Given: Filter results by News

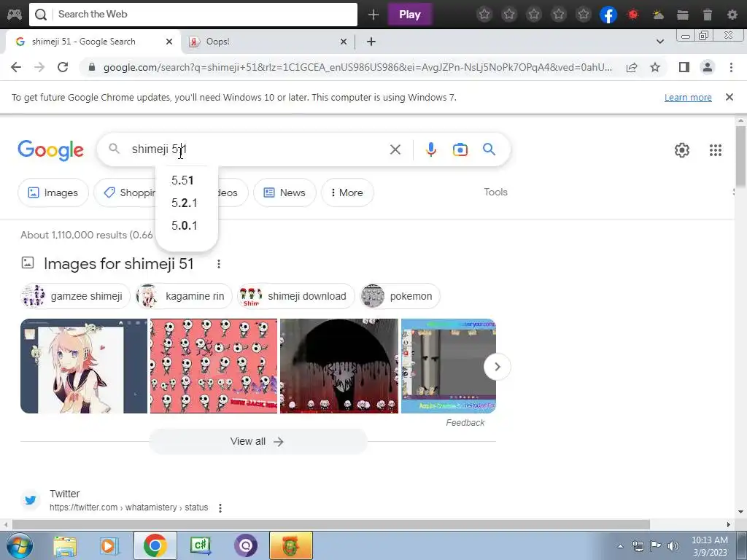Looking at the screenshot, I should 285,192.
